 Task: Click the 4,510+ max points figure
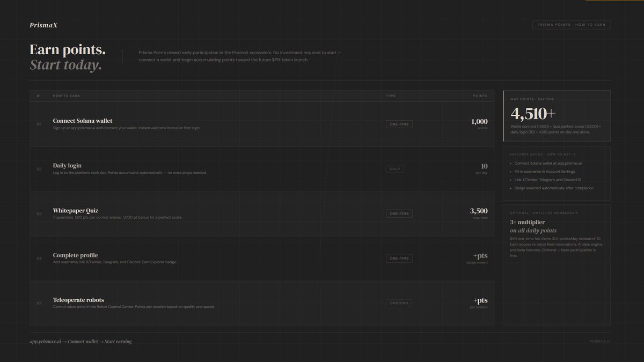point(533,114)
